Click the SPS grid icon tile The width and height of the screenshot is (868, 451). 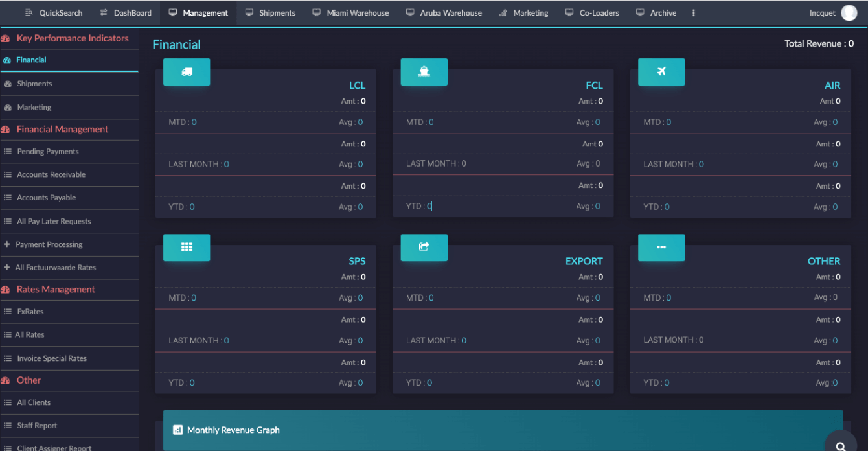point(187,248)
